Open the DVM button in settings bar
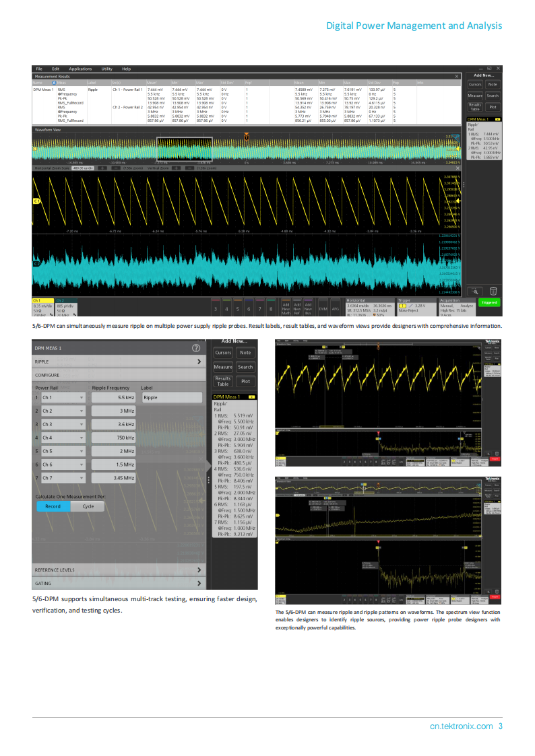Screen dimensions: 535x756 [323, 308]
